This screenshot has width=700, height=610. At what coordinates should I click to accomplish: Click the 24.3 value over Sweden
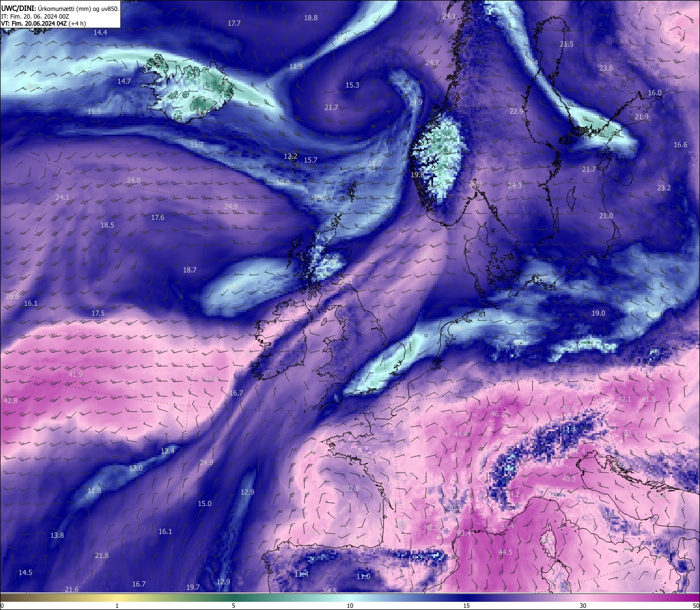click(x=514, y=185)
